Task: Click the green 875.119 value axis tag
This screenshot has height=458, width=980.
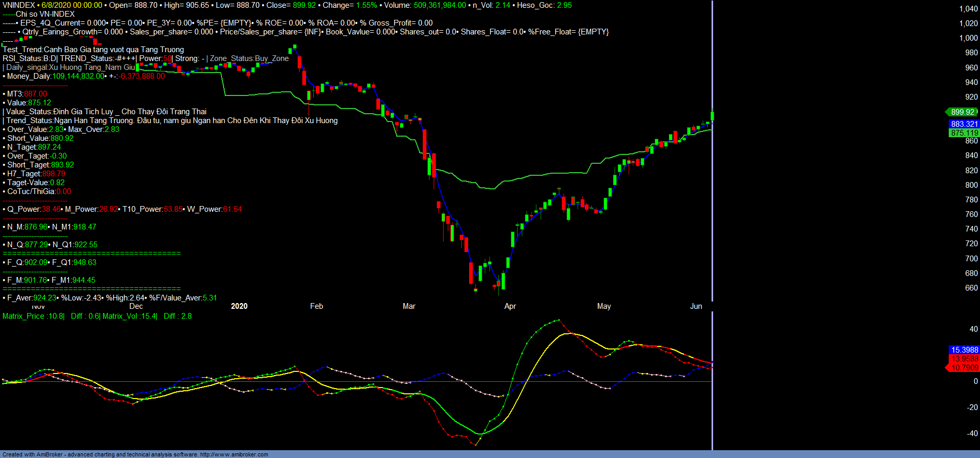Action: pos(964,133)
